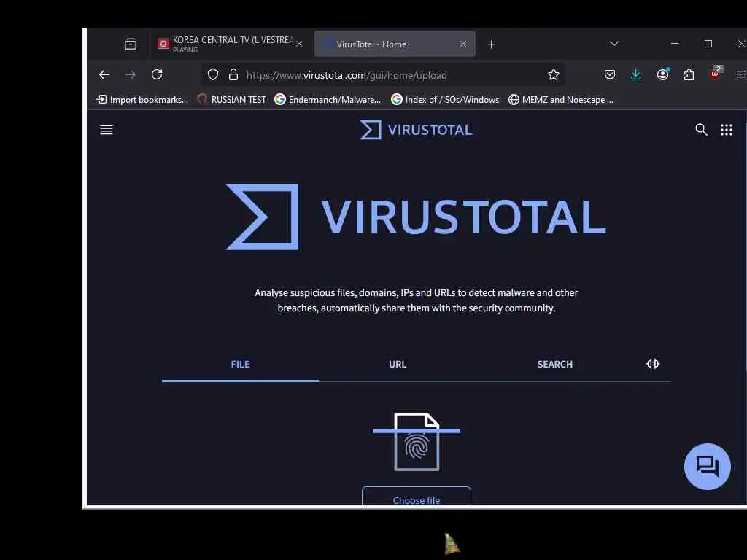Click the large VirusTotal logo
The height and width of the screenshot is (560, 747).
pyautogui.click(x=416, y=217)
